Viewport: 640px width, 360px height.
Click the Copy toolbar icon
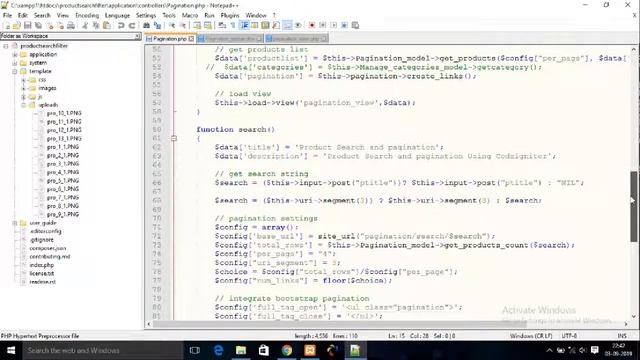(x=96, y=25)
